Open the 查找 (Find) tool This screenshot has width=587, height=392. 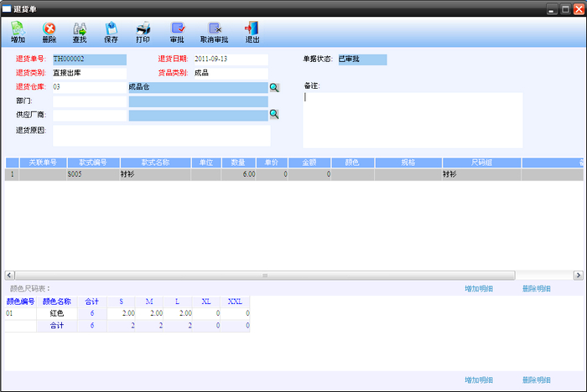click(80, 32)
